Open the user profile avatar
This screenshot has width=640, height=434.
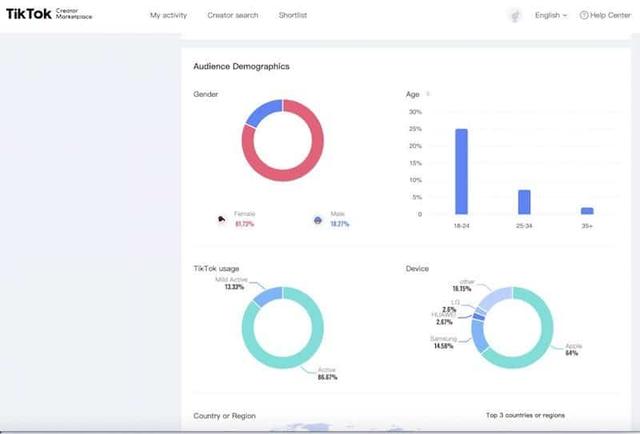(x=515, y=15)
